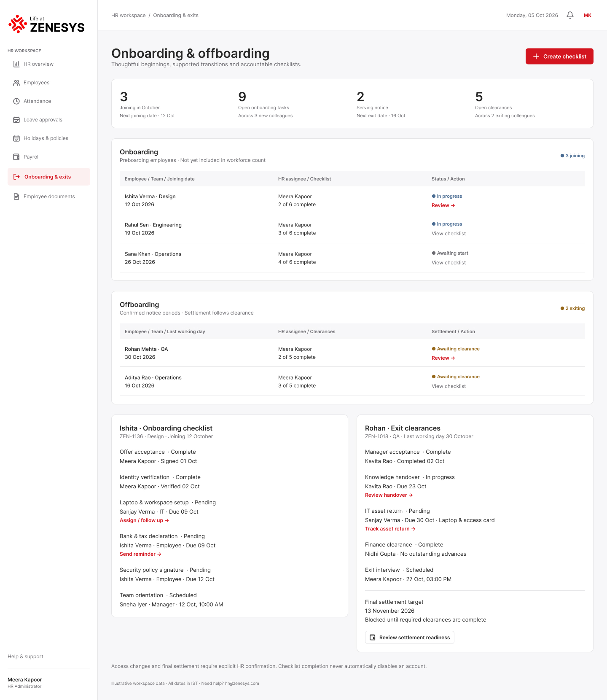
Task: Open the notifications bell
Action: pos(570,15)
